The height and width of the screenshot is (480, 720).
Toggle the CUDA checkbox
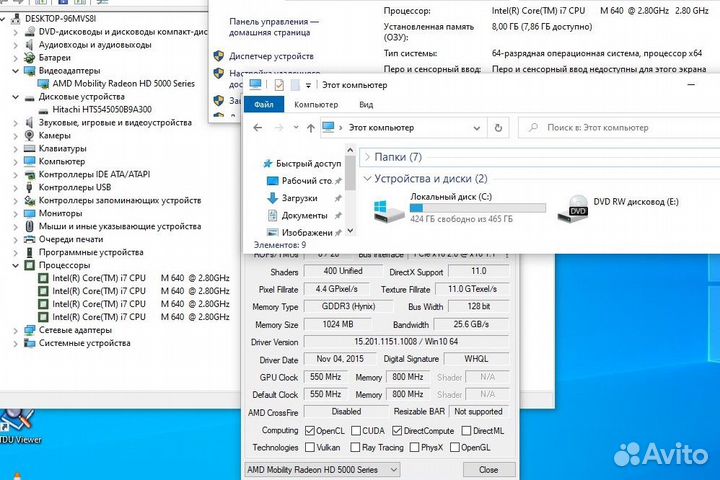(x=356, y=431)
